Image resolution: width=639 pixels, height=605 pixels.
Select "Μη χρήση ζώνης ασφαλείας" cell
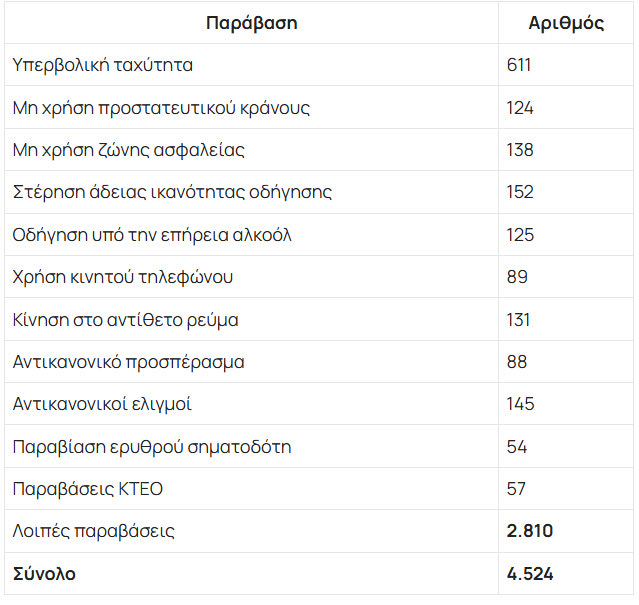128,150
